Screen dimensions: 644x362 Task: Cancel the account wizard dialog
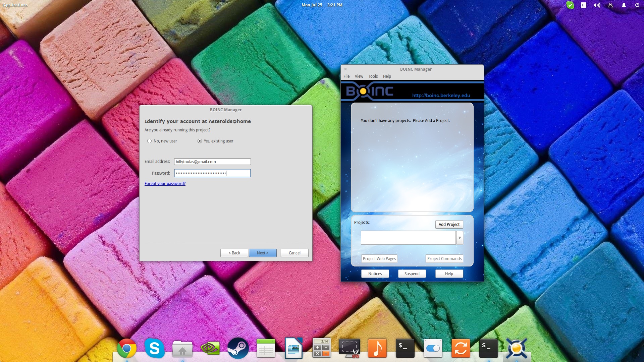(x=294, y=253)
